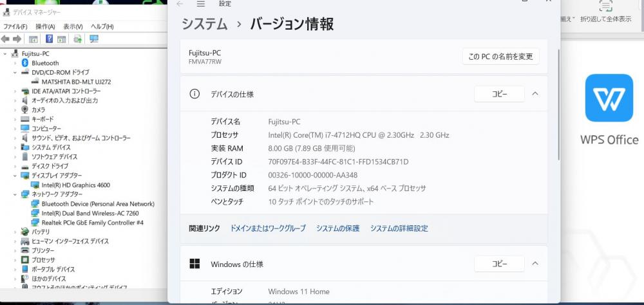Image resolution: width=644 pixels, height=305 pixels.
Task: Expand the IDE ATA/ATAPI コントローラー node
Action: click(15, 91)
